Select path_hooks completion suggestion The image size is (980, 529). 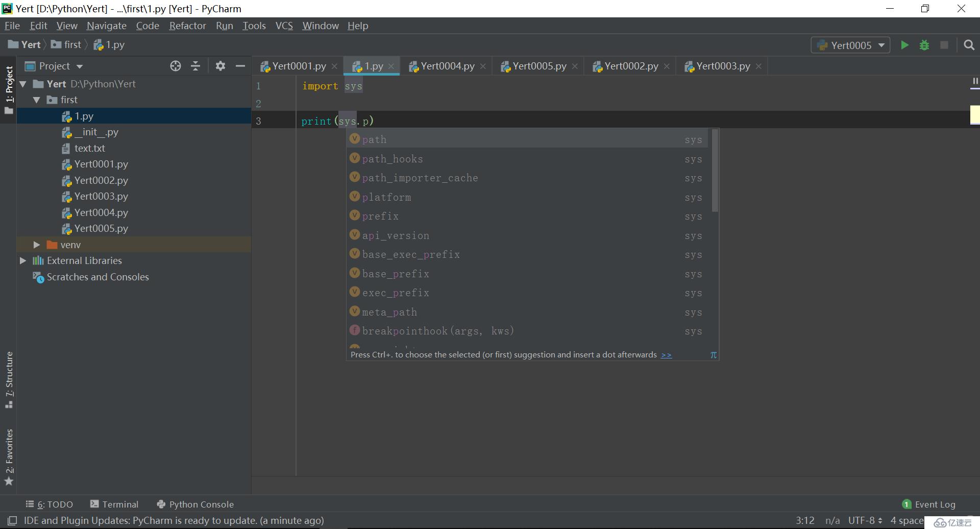pyautogui.click(x=527, y=159)
